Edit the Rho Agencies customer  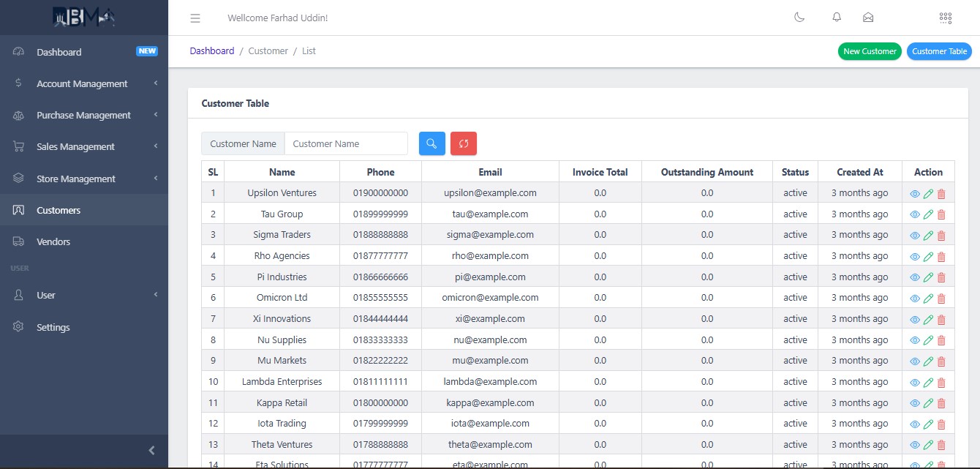pyautogui.click(x=928, y=257)
